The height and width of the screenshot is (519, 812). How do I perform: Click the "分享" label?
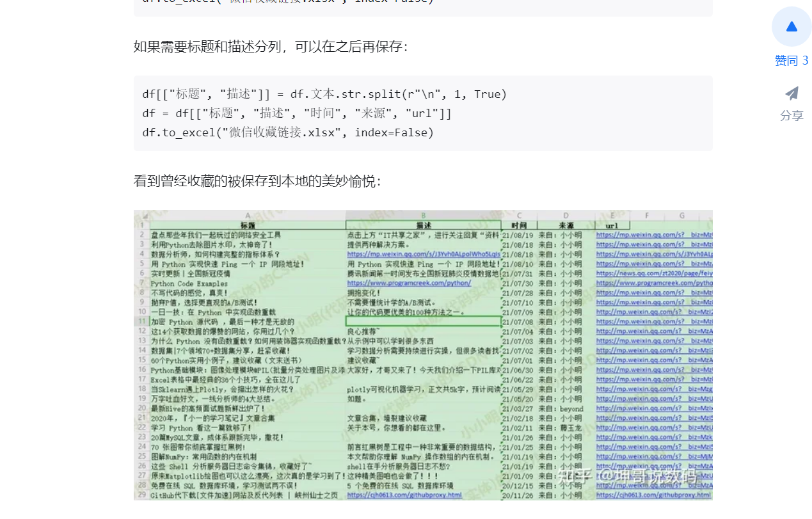pos(792,116)
